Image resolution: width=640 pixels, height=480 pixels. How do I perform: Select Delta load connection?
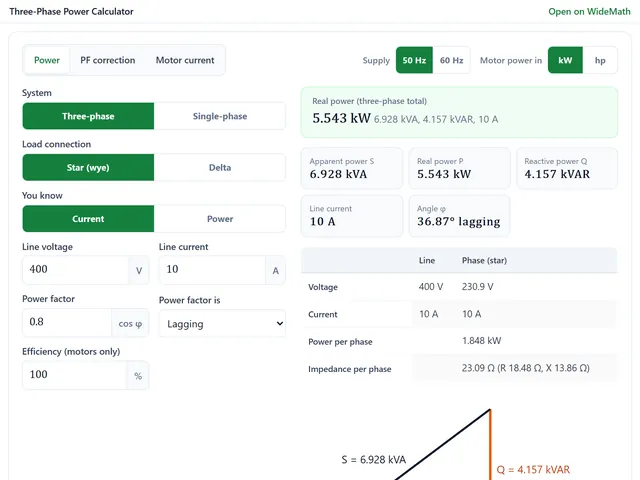(220, 167)
